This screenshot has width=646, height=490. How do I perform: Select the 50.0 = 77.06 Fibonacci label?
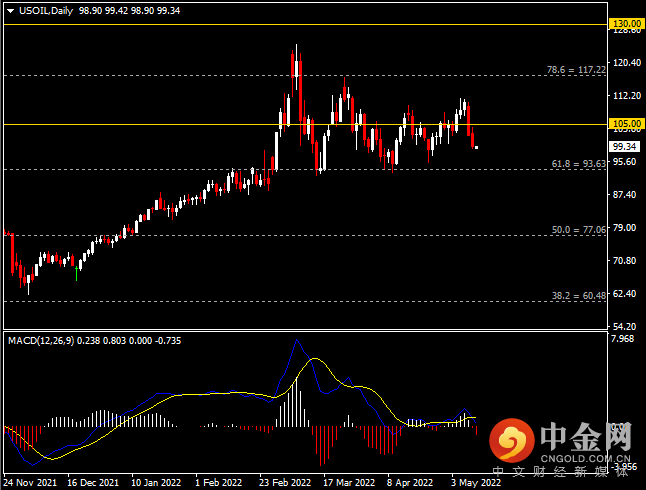click(579, 230)
